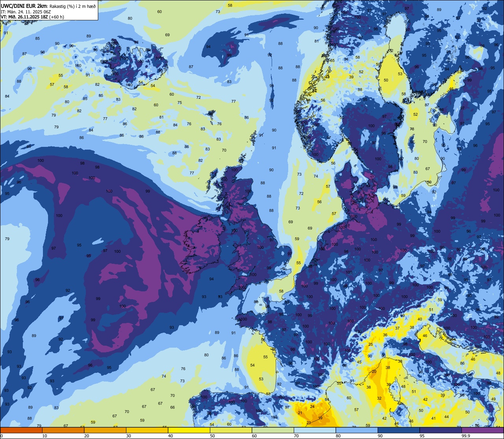Pick the legend swatch between 30 and 40

tap(147, 430)
